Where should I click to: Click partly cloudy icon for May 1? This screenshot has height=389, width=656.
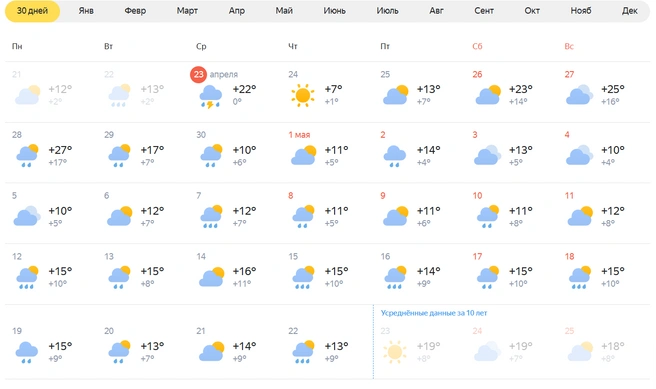pyautogui.click(x=304, y=155)
